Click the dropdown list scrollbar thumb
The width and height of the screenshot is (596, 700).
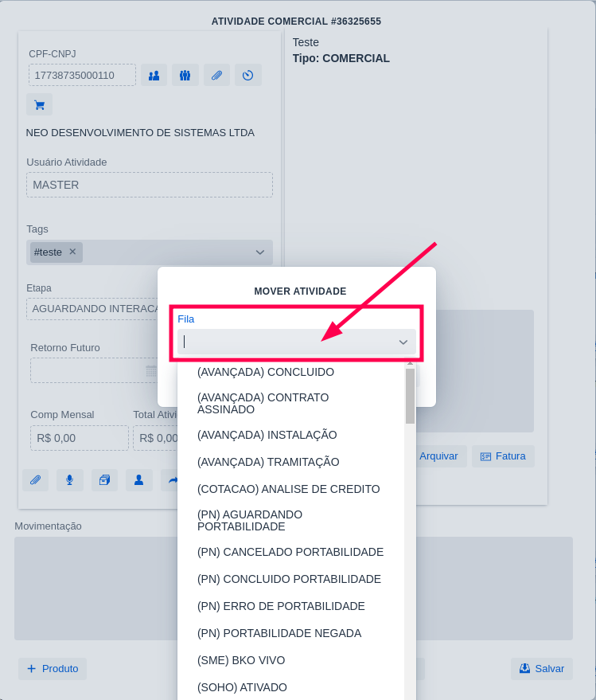pos(410,395)
